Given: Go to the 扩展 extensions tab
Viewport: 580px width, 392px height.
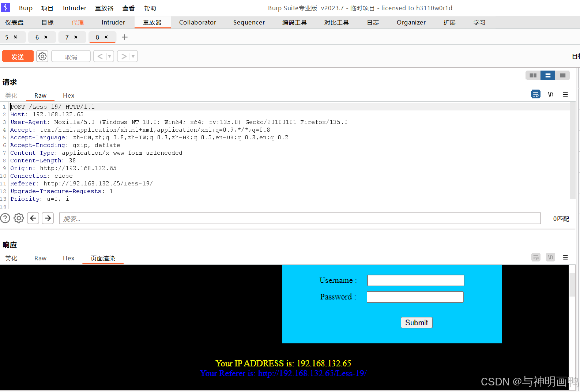Looking at the screenshot, I should pyautogui.click(x=449, y=22).
